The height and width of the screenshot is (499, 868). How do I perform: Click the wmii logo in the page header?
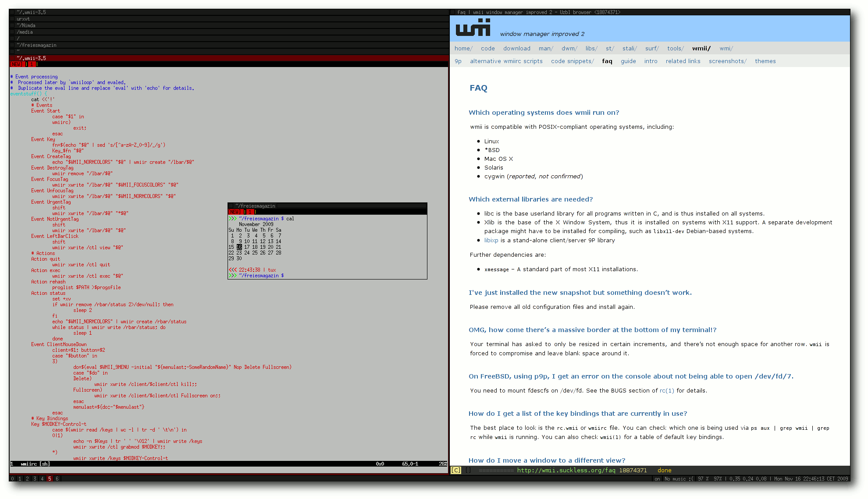point(473,28)
